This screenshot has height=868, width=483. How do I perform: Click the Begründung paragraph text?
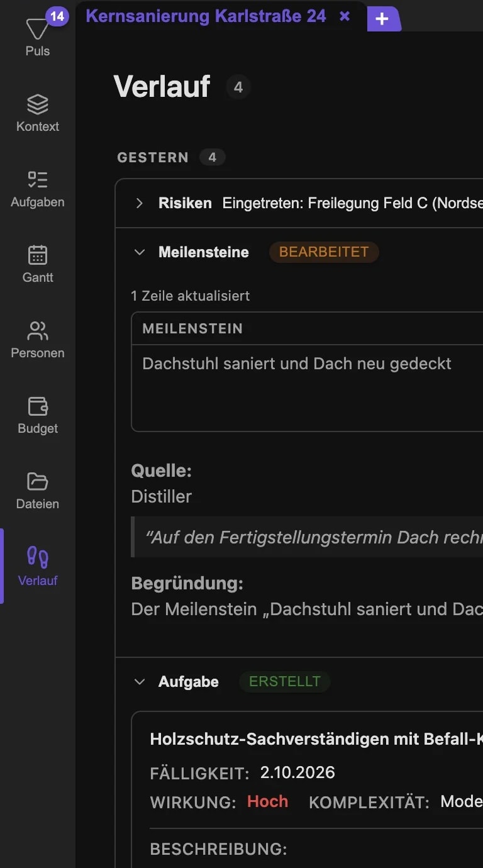(x=307, y=609)
